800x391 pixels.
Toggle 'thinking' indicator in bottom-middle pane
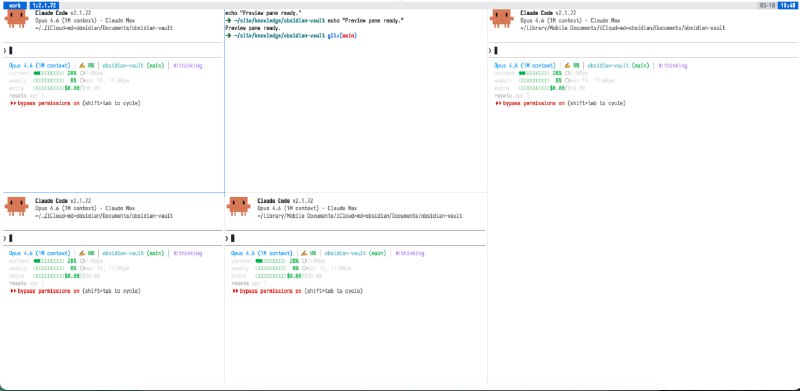click(x=410, y=253)
